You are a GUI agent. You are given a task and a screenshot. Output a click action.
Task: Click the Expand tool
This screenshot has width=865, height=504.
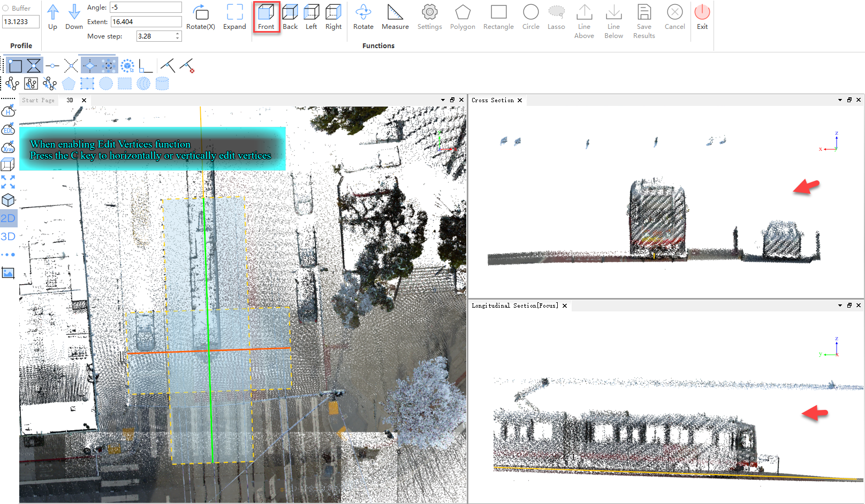[234, 17]
